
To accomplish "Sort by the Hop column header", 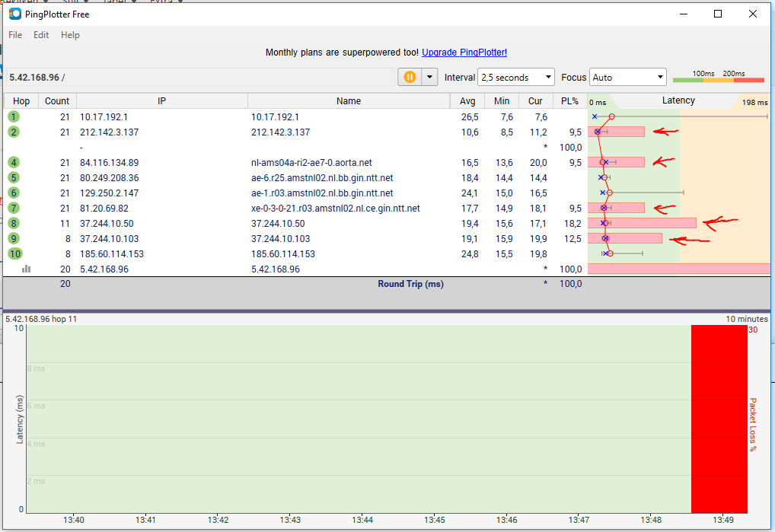I will click(21, 100).
